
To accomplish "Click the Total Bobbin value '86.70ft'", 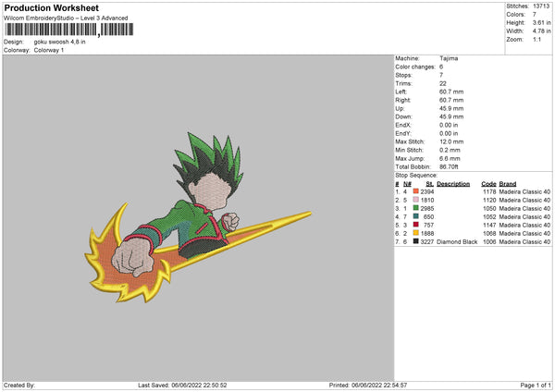I will 449,166.
